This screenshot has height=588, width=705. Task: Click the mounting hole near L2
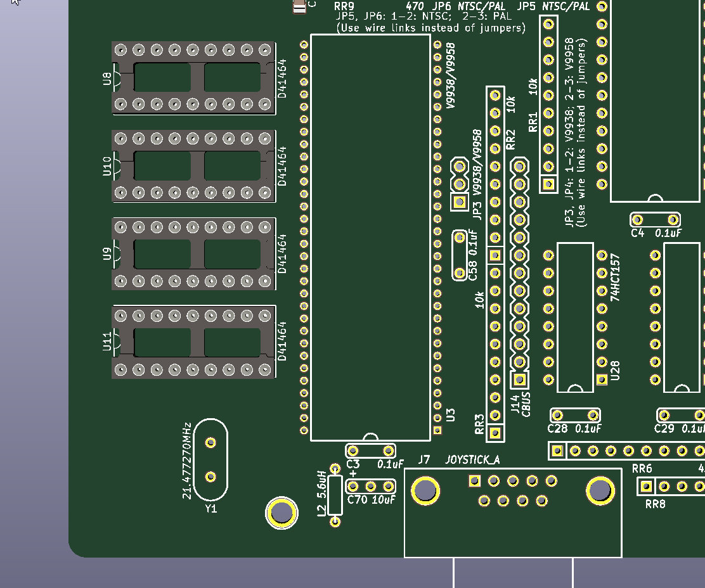click(282, 513)
